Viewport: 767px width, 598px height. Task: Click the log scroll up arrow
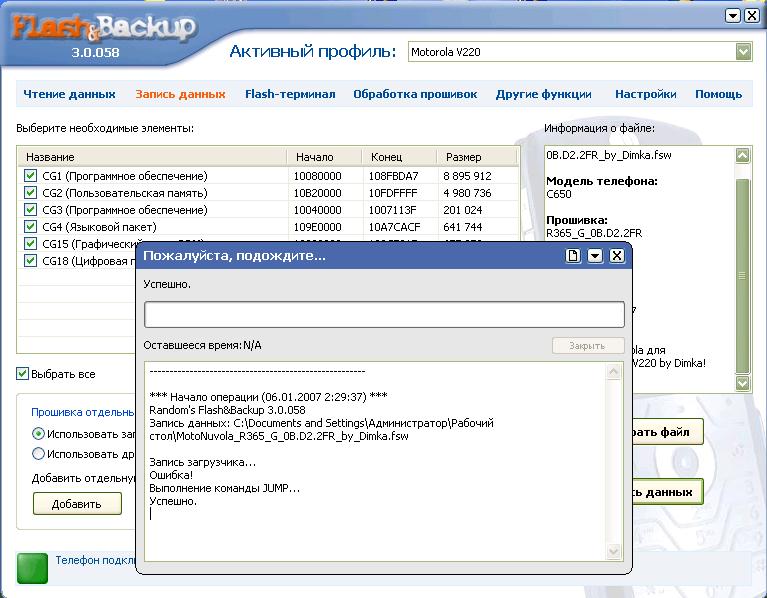pos(614,372)
